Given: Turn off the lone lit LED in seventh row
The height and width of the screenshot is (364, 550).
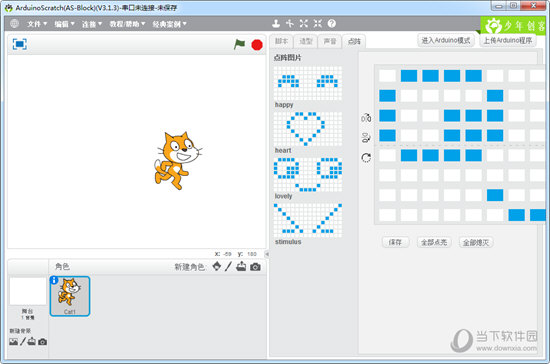Looking at the screenshot, I should [495, 195].
